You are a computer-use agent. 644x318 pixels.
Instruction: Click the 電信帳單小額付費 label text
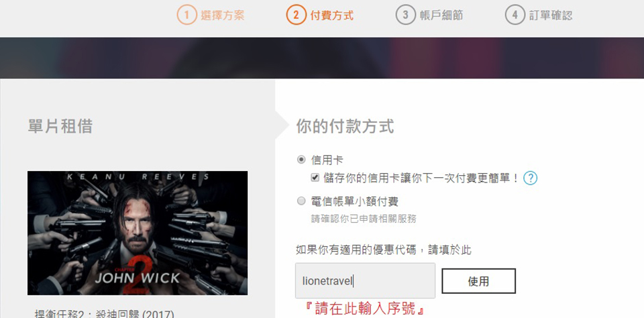point(354,201)
